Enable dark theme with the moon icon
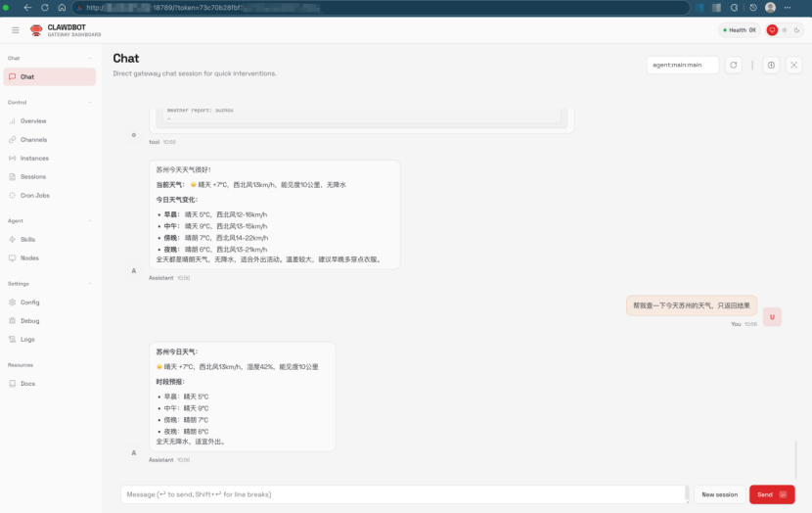Viewport: 812px width, 513px height. point(795,30)
